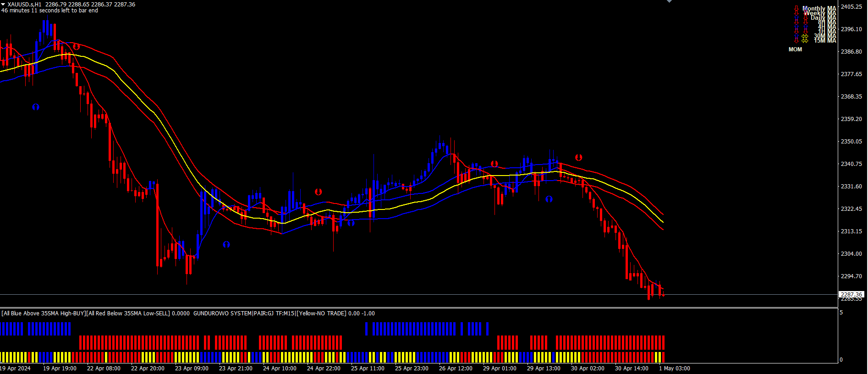Image resolution: width=868 pixels, height=374 pixels.
Task: Click the high price value 2288.65
Action: (79, 4)
